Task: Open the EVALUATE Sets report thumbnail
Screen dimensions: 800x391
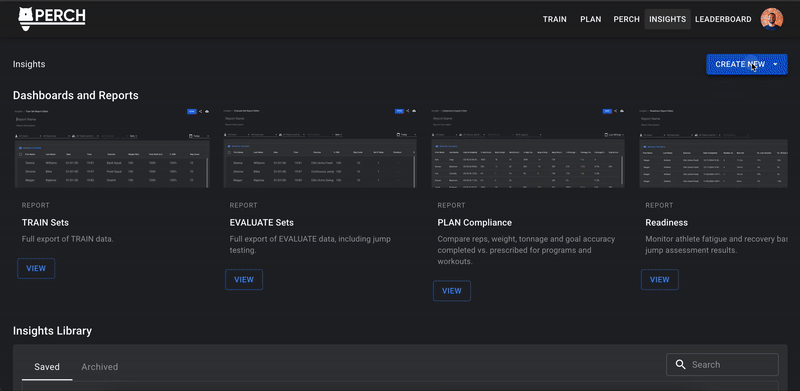Action: (320, 148)
